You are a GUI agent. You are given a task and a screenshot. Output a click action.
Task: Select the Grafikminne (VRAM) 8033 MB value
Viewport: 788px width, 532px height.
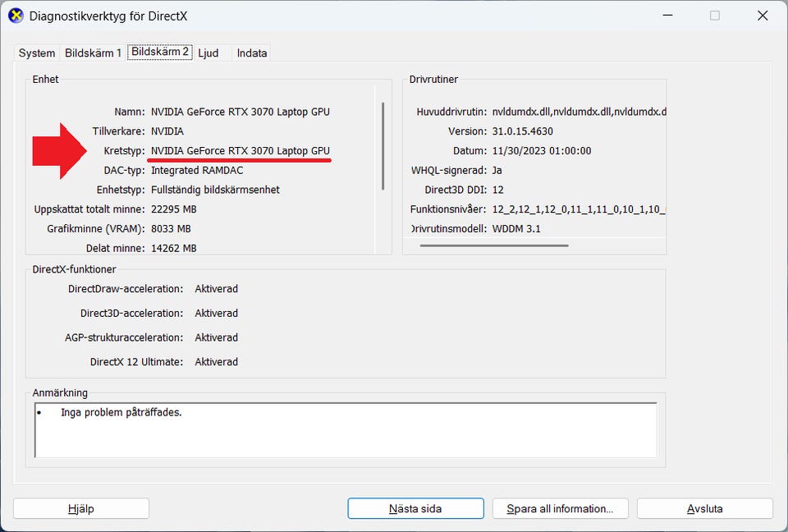click(x=171, y=229)
